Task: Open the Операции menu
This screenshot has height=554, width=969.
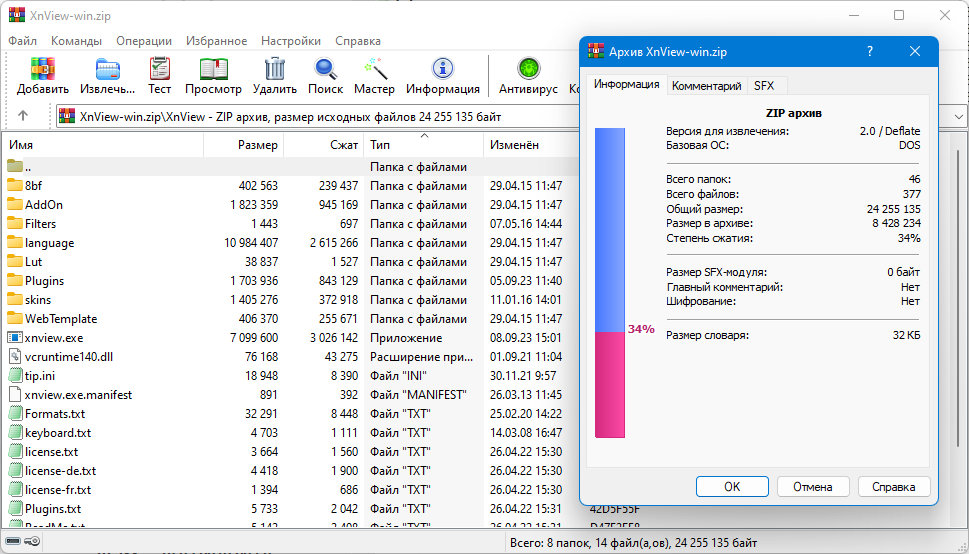Action: 144,41
